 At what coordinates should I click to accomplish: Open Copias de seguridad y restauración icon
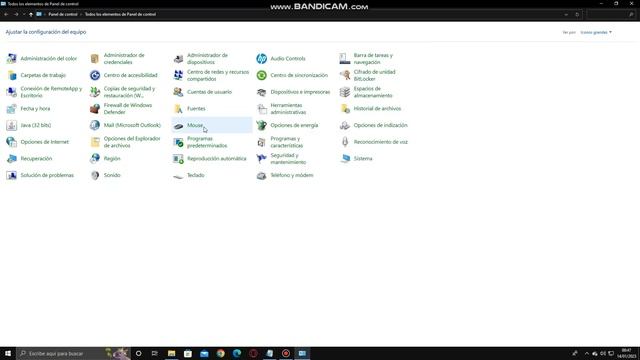coord(95,92)
